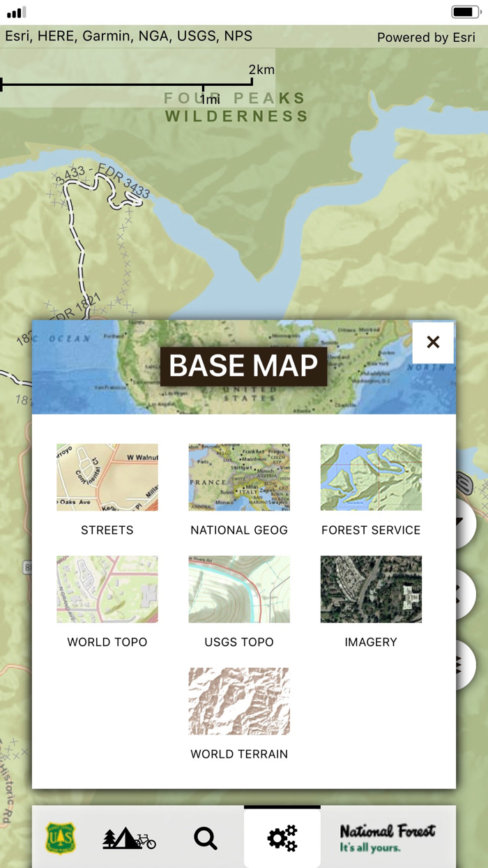
Task: Pick the Forest Service basemap thumbnail
Action: tap(371, 477)
